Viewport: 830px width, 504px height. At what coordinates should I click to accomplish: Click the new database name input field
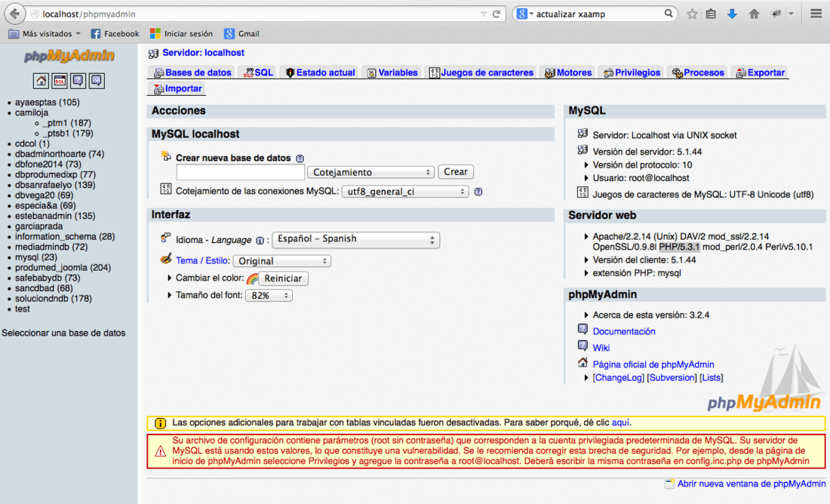click(x=241, y=172)
